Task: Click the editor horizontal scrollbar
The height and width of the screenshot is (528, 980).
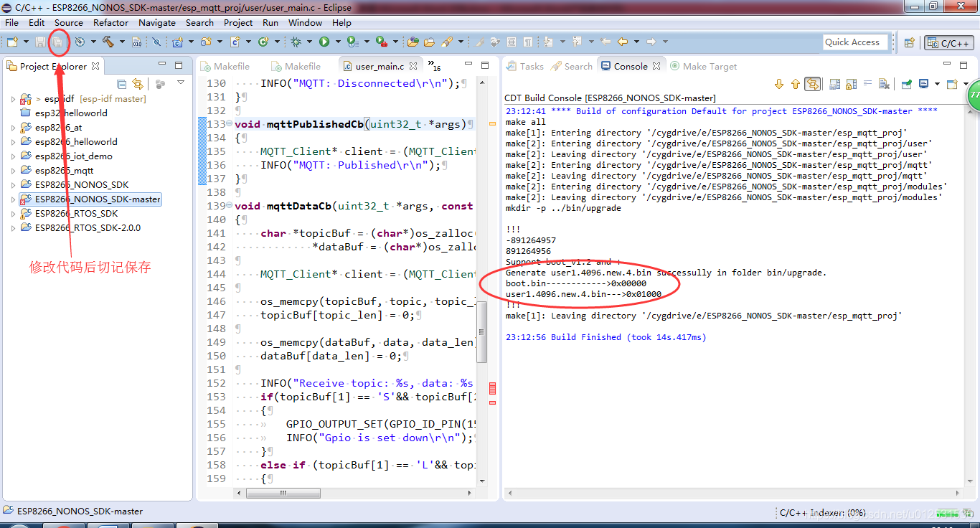Action: (x=283, y=494)
